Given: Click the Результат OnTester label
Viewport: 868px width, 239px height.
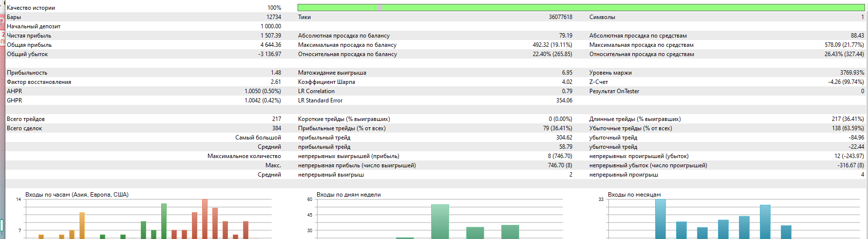Looking at the screenshot, I should click(614, 91).
